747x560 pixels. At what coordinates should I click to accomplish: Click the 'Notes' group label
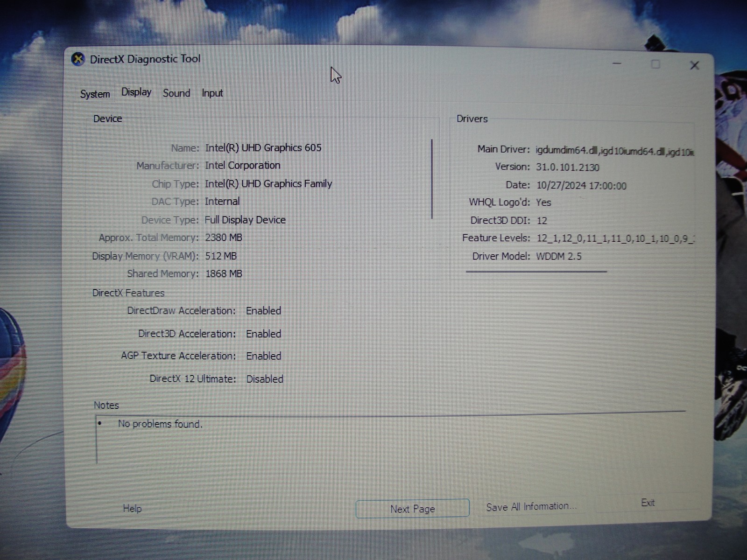tap(106, 405)
